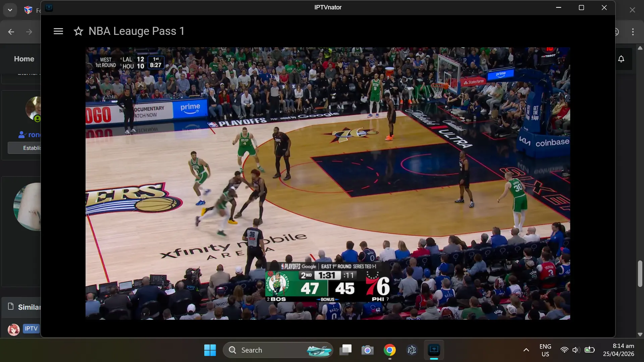Open the Windows Start menu
Image resolution: width=644 pixels, height=362 pixels.
pyautogui.click(x=210, y=350)
